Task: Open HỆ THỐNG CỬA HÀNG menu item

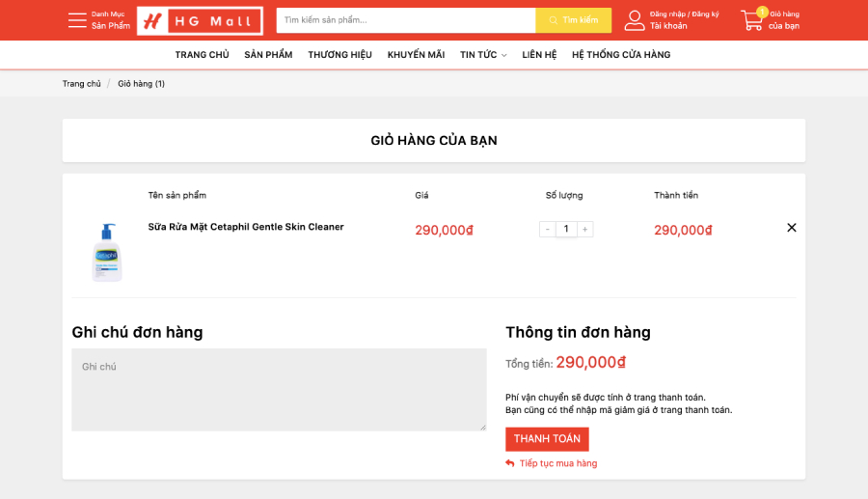Action: tap(621, 55)
